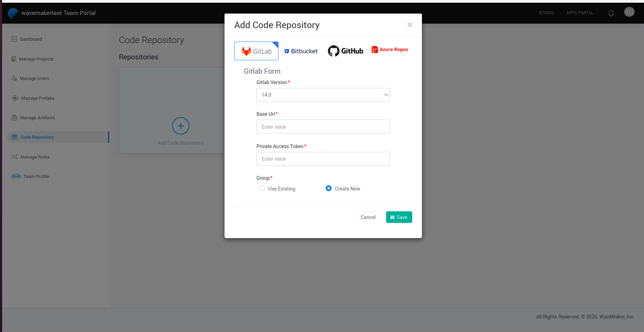Select the Use Existing group radio
Screen dimensions: 644x332
[262, 188]
